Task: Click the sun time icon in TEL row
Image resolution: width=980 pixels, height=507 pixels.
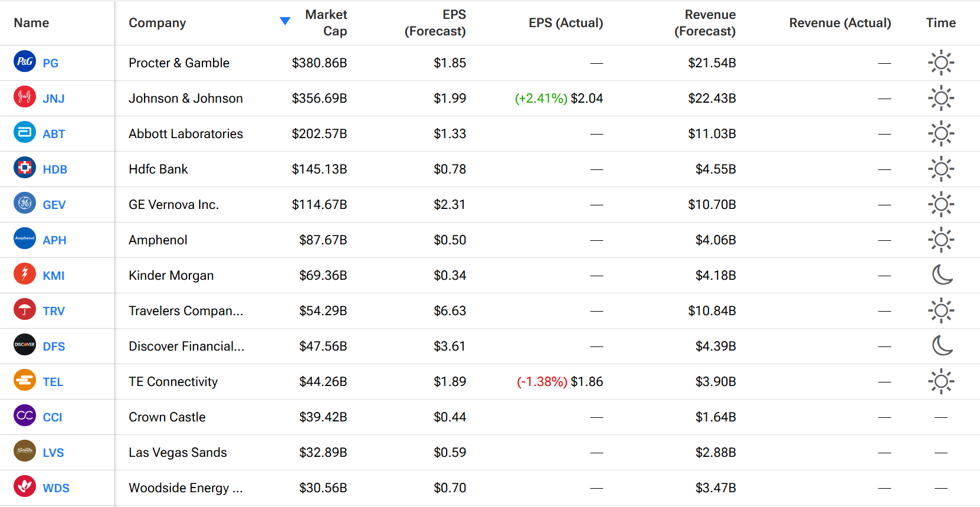Action: [941, 381]
